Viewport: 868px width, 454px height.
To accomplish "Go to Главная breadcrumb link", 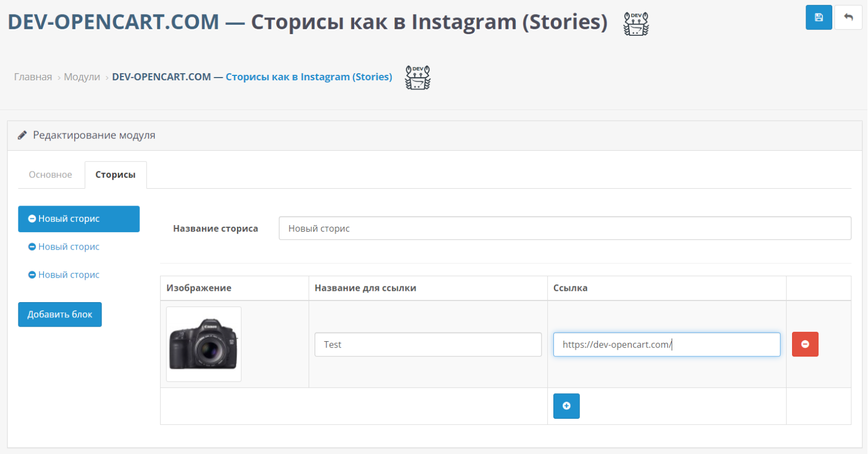I will point(33,77).
